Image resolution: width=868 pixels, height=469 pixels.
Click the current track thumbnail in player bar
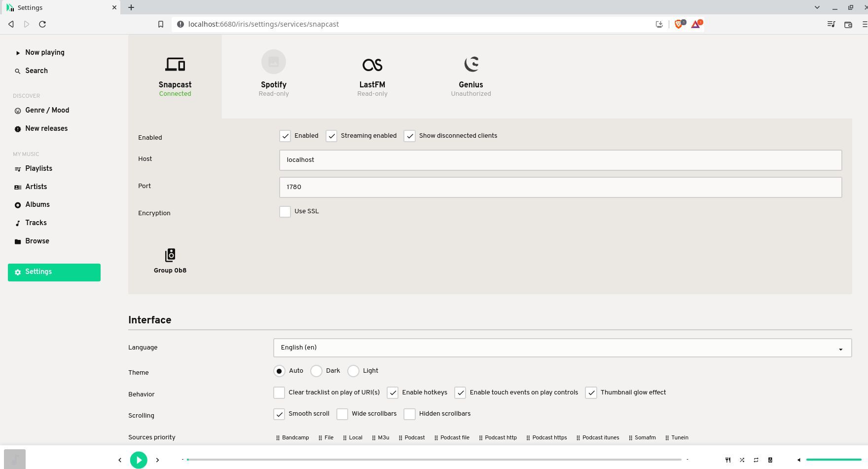click(15, 460)
